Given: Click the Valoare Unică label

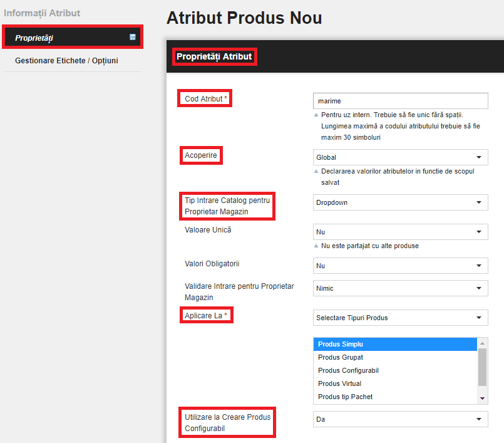Looking at the screenshot, I should (x=208, y=230).
